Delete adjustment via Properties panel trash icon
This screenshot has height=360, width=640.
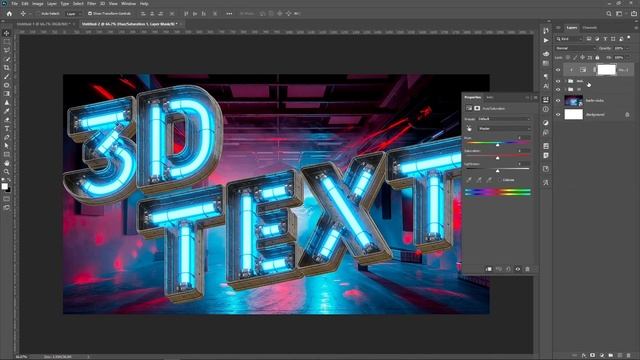pos(527,269)
